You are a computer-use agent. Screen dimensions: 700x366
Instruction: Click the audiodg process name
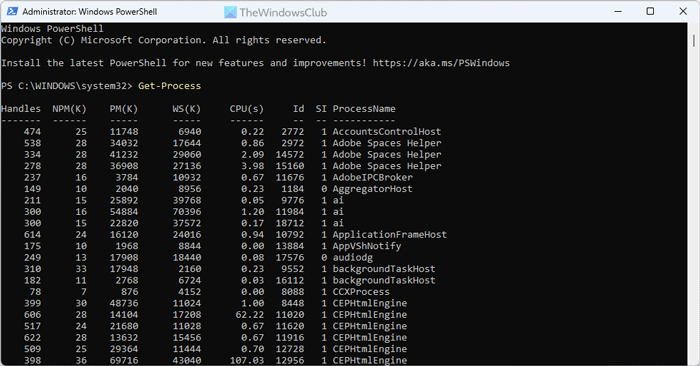click(x=352, y=258)
